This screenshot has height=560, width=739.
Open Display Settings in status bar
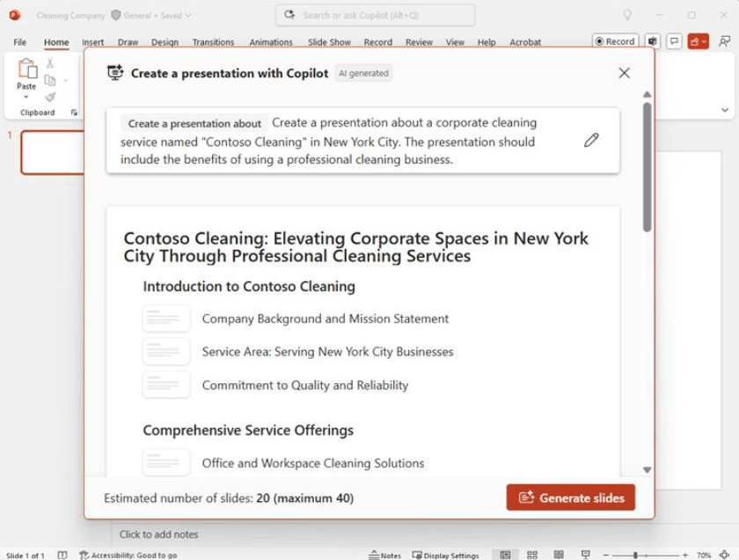(x=445, y=556)
